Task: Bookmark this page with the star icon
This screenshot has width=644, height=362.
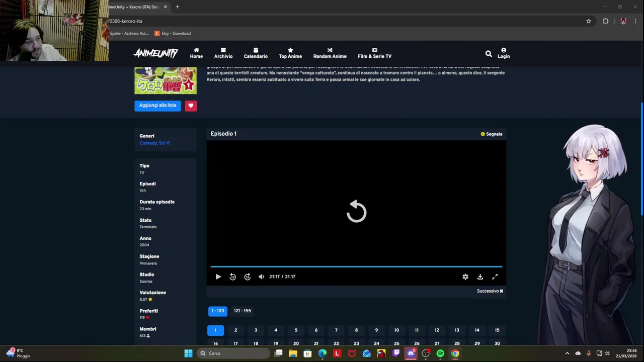Action: point(589,21)
